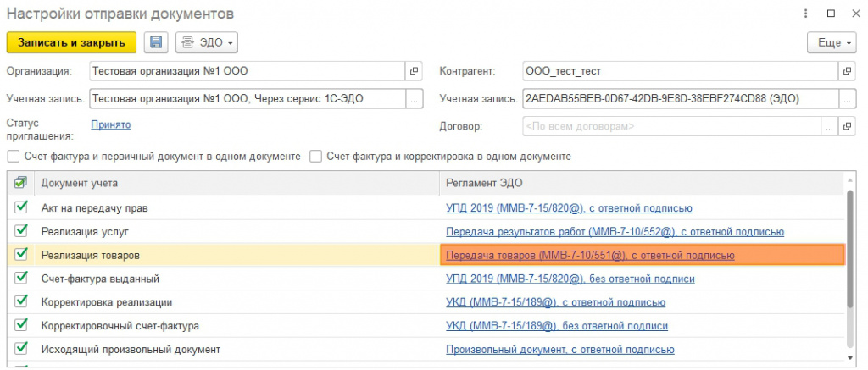Click the floppy disk save icon

point(155,42)
